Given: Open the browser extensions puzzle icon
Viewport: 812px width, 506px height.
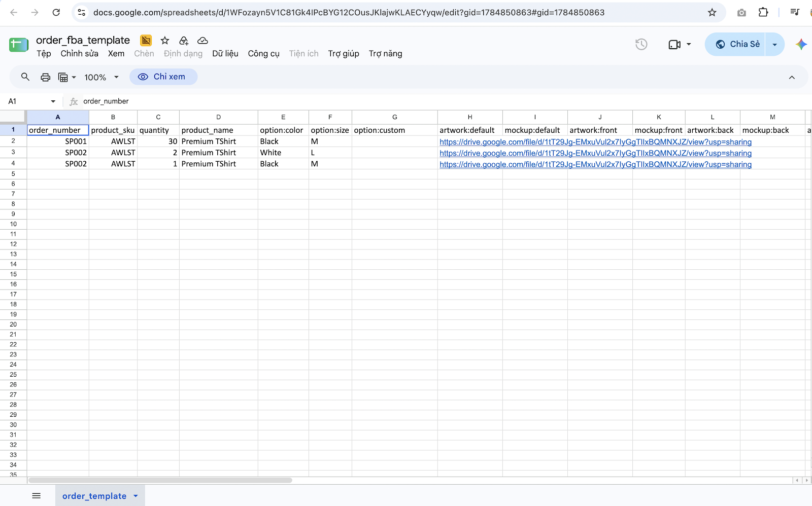Looking at the screenshot, I should pyautogui.click(x=763, y=12).
